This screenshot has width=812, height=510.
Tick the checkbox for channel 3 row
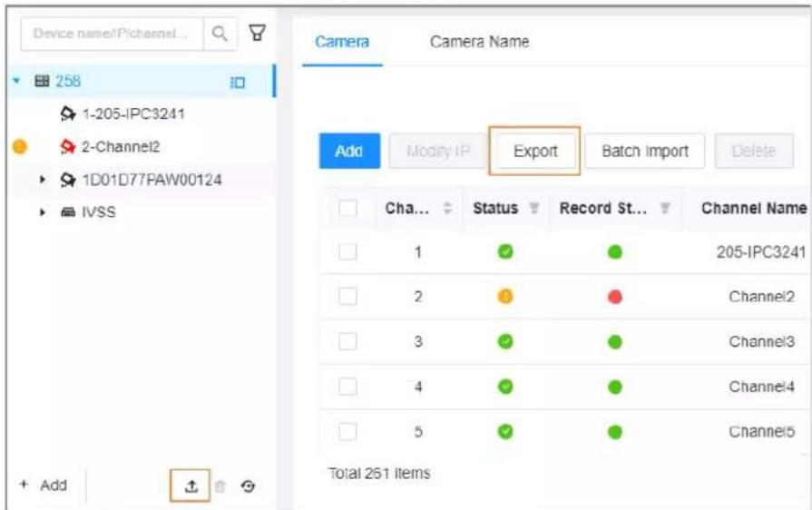coord(347,342)
